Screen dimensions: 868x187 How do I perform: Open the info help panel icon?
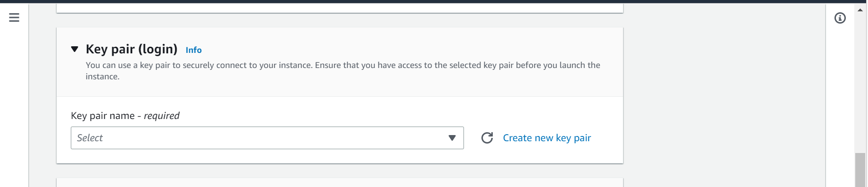840,18
